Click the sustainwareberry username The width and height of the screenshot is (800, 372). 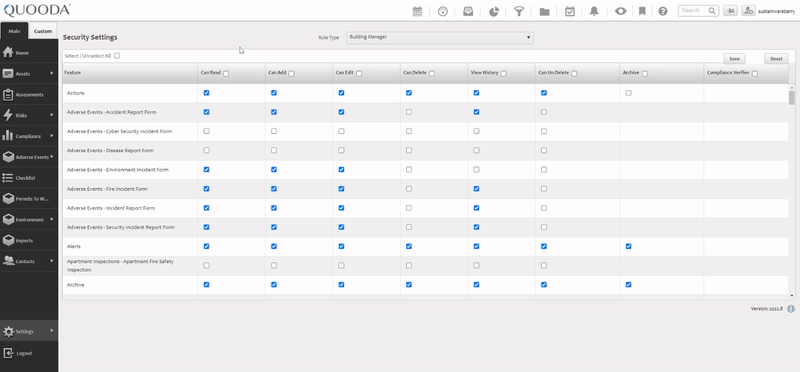[x=777, y=11]
